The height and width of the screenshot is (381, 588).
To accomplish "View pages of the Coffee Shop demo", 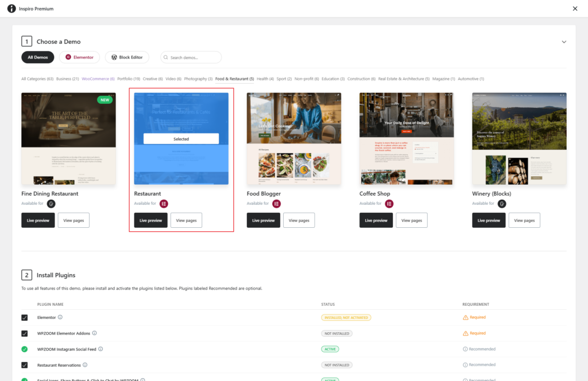I will coord(412,220).
